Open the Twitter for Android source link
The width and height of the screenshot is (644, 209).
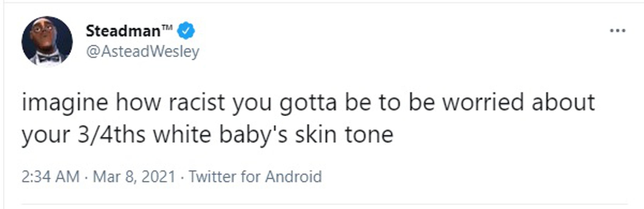point(255,177)
